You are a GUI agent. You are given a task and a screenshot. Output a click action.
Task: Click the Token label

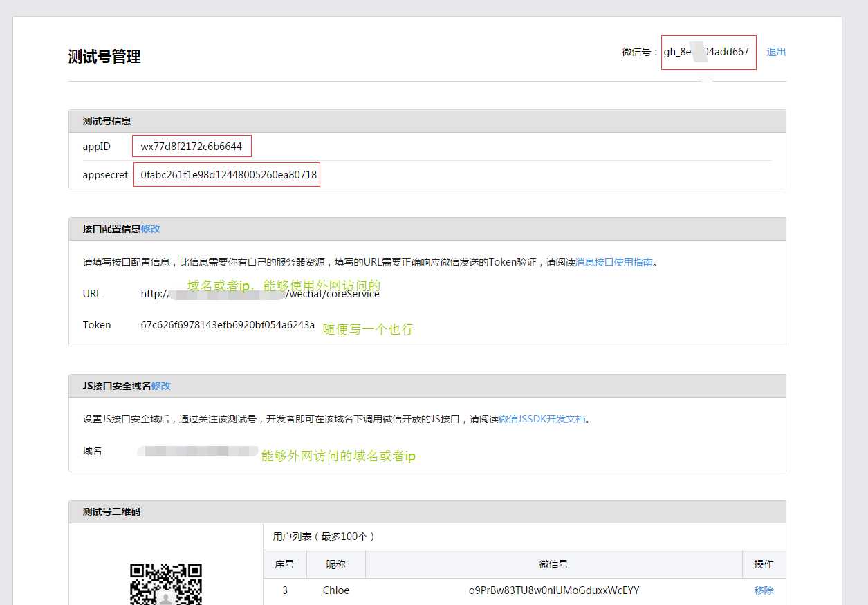click(x=97, y=324)
